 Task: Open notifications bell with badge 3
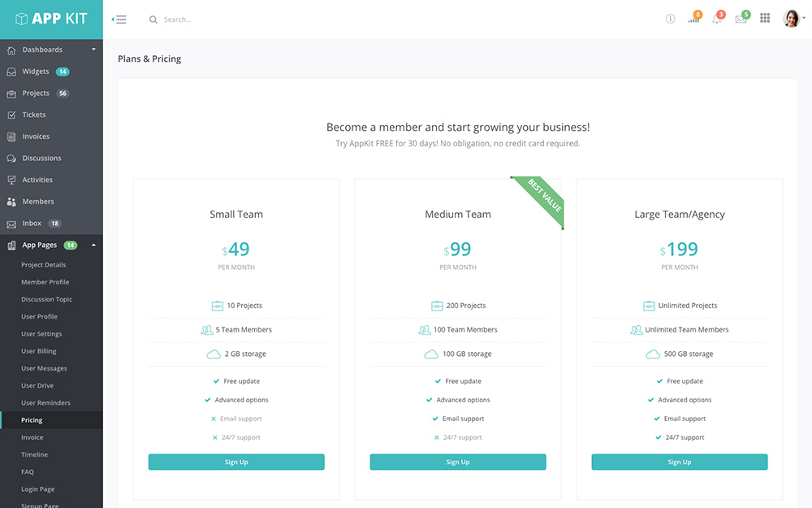click(718, 18)
